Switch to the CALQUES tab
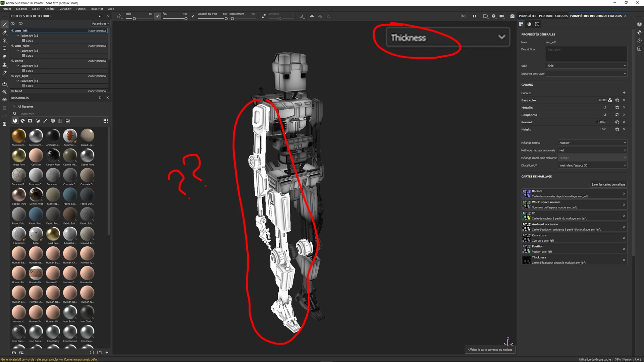644x362 pixels. [x=561, y=16]
